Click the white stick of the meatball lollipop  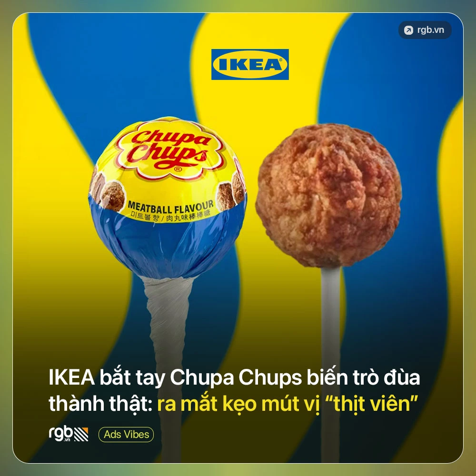331,361
